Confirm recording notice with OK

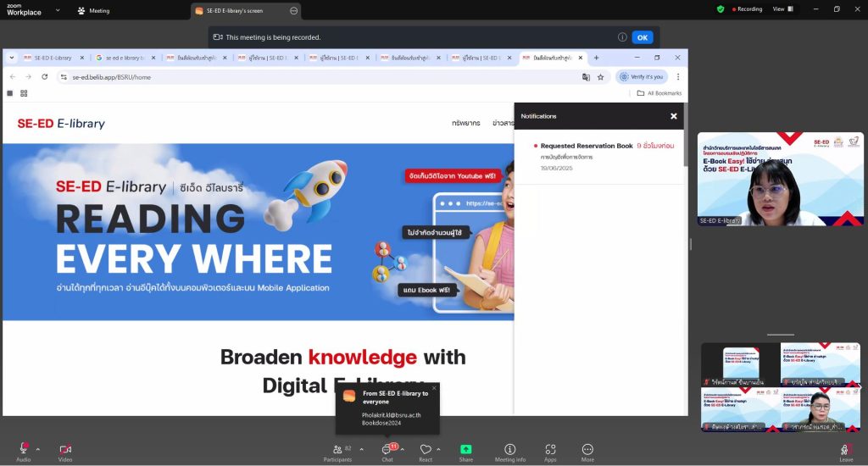click(x=643, y=37)
